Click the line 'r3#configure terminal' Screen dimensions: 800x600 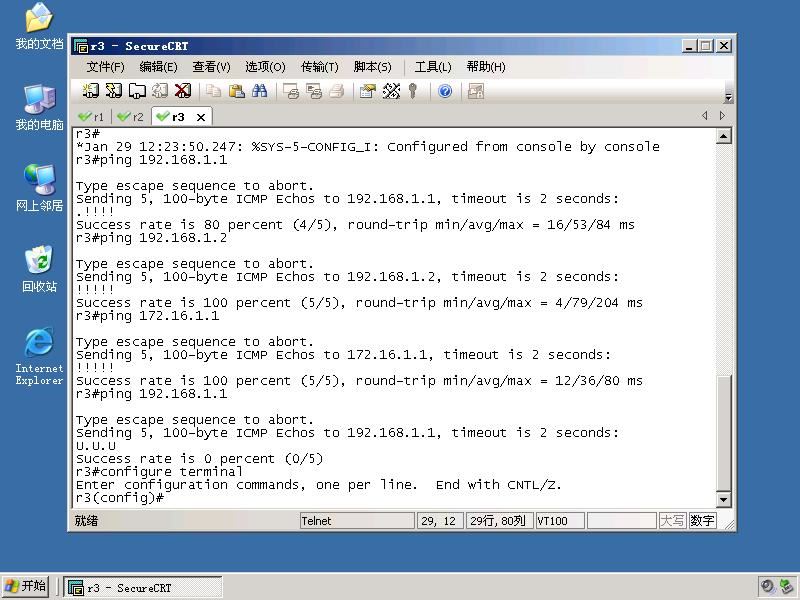coord(159,471)
